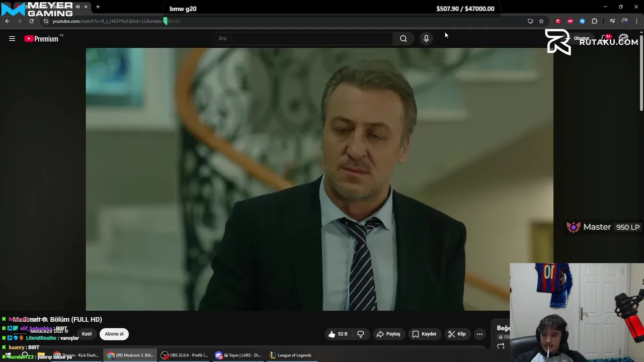Create a clip with 'Klip' scissors button
Screen dimensions: 644x362
pos(457,334)
